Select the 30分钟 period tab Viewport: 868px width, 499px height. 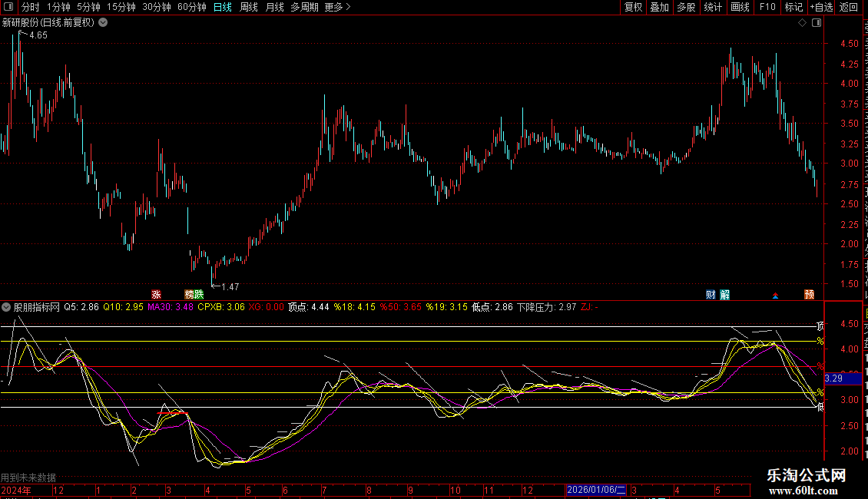pos(157,7)
